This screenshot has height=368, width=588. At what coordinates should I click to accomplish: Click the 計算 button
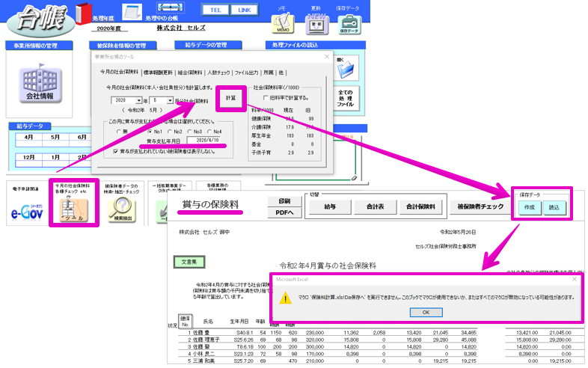[230, 98]
